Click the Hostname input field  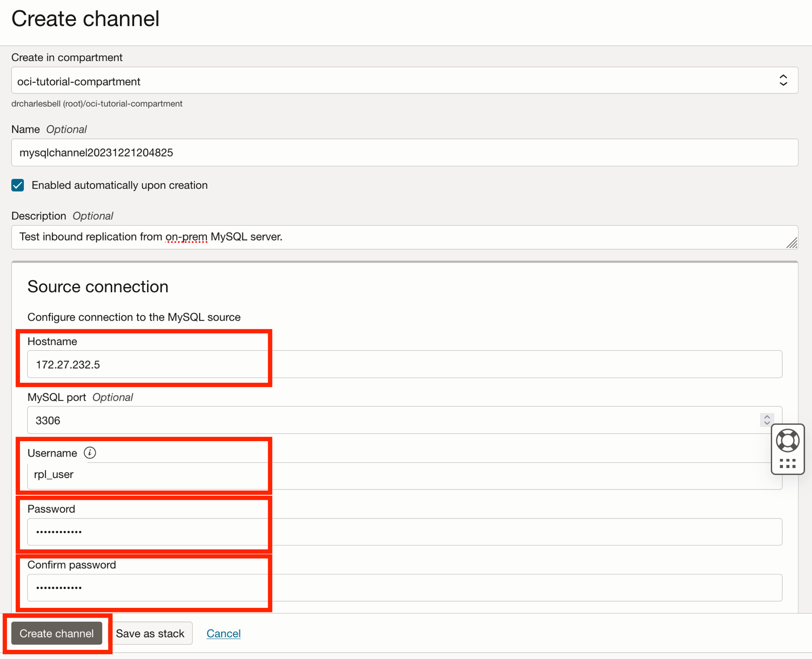pyautogui.click(x=404, y=364)
